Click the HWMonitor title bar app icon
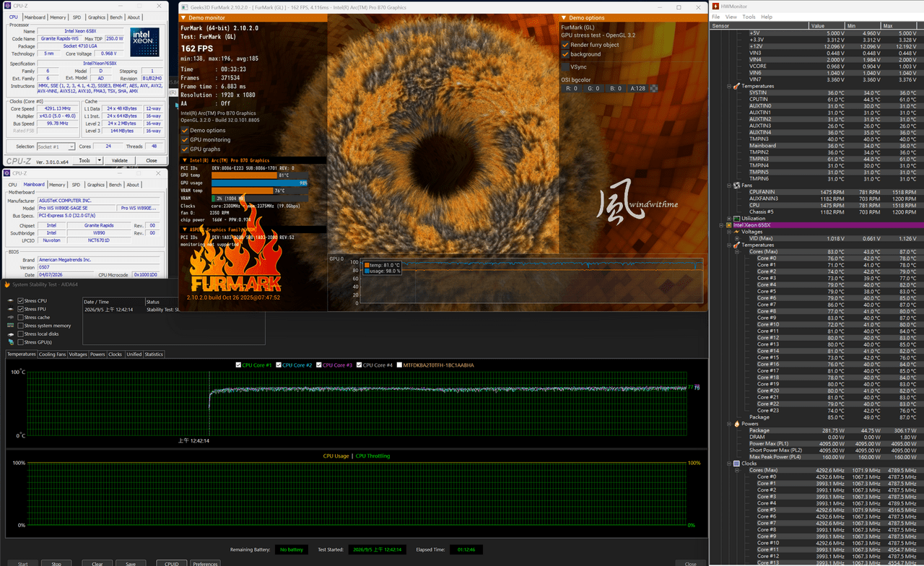 [x=715, y=6]
